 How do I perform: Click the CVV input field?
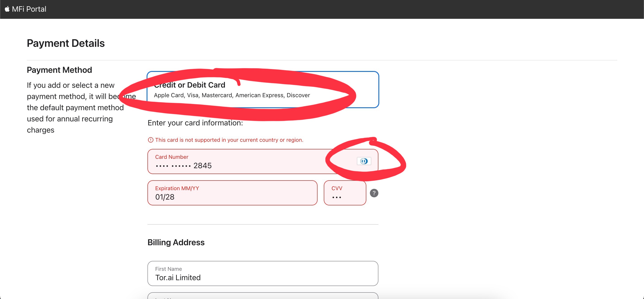coord(345,197)
